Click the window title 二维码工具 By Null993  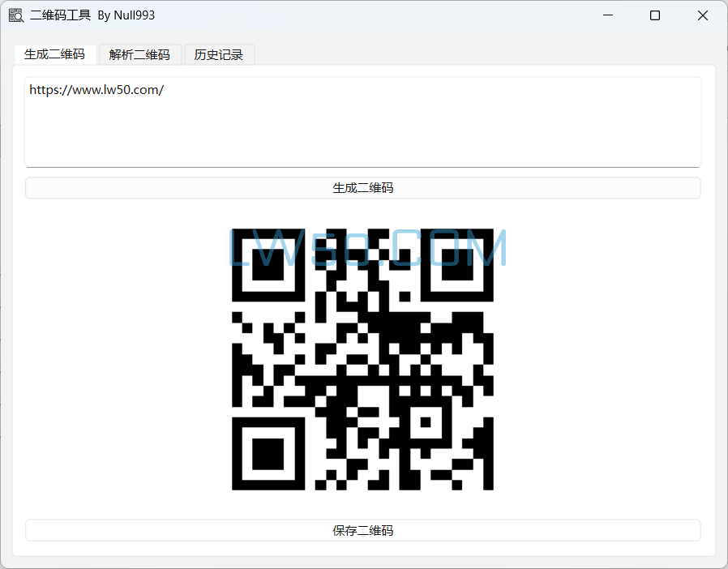(92, 15)
